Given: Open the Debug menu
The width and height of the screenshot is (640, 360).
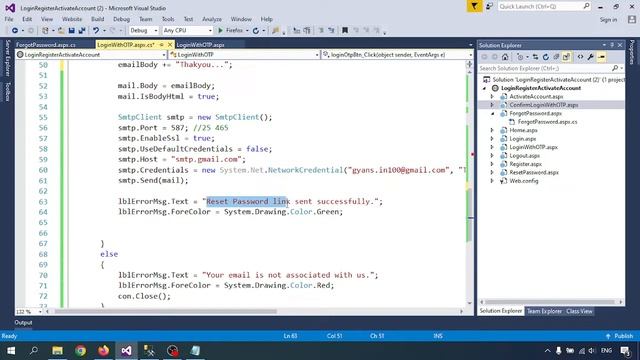Looking at the screenshot, I should [121, 19].
